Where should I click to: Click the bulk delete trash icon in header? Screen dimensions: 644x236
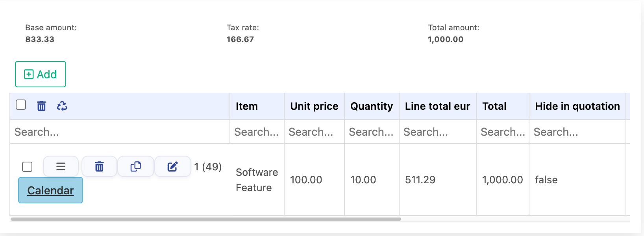pyautogui.click(x=41, y=106)
